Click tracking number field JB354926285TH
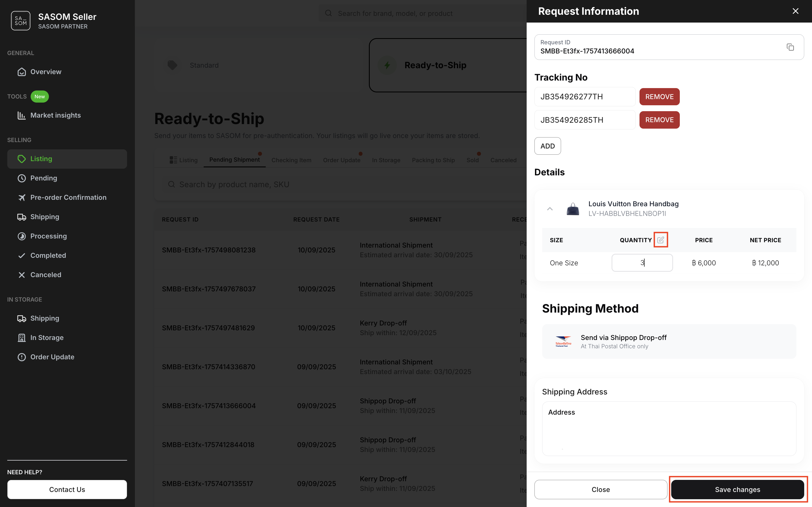This screenshot has width=812, height=507. click(x=585, y=120)
